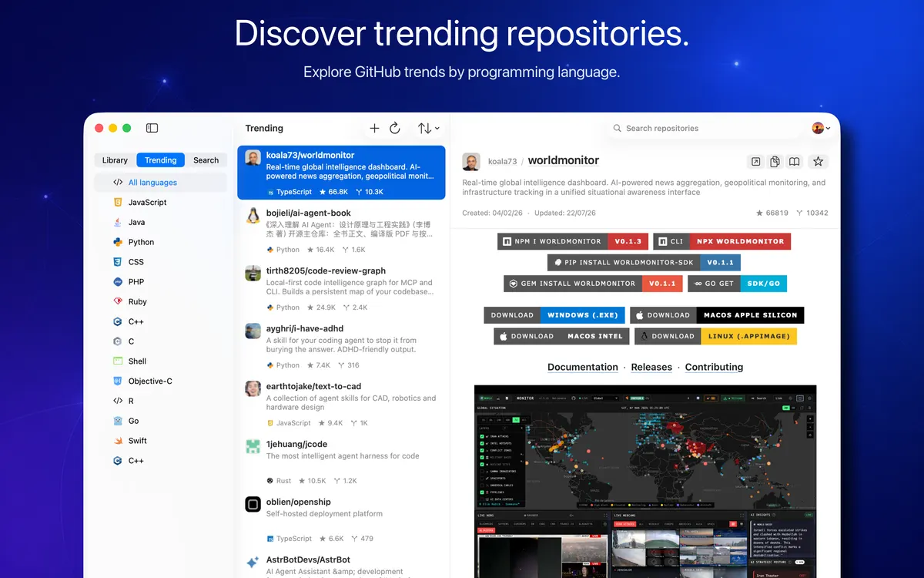Download the Windows (.EXE) build
The width and height of the screenshot is (924, 578).
coord(554,315)
